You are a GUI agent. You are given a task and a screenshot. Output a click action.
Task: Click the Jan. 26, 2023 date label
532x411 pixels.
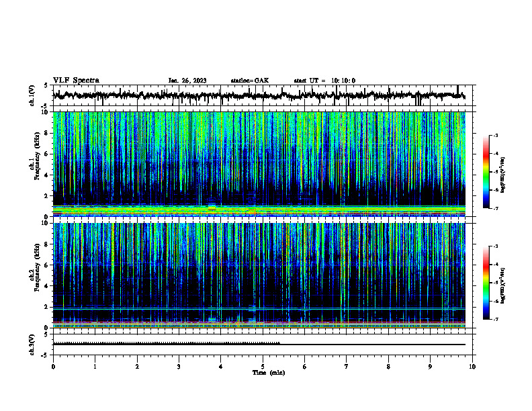pyautogui.click(x=187, y=81)
